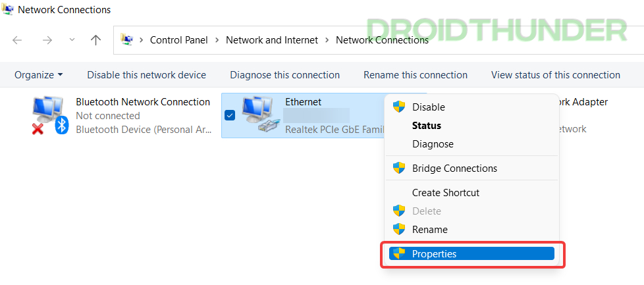
Task: Select Status in the context menu
Action: point(426,125)
